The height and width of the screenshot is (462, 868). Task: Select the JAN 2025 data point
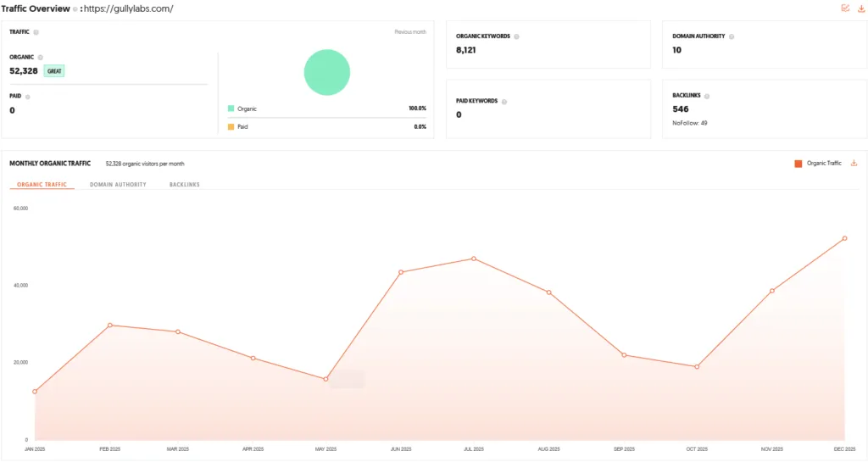(35, 392)
